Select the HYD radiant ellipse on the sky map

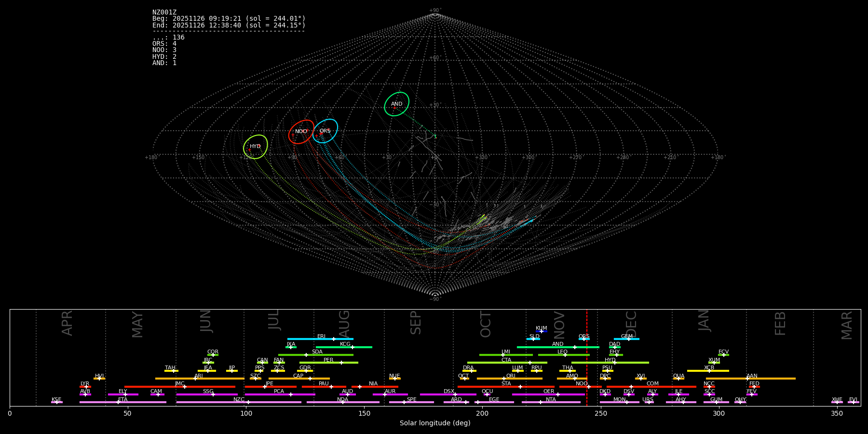pos(256,147)
